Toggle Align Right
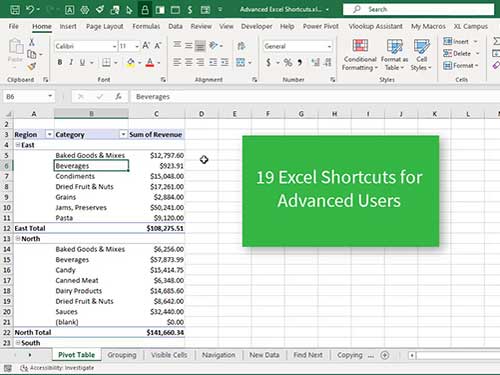 pos(200,62)
